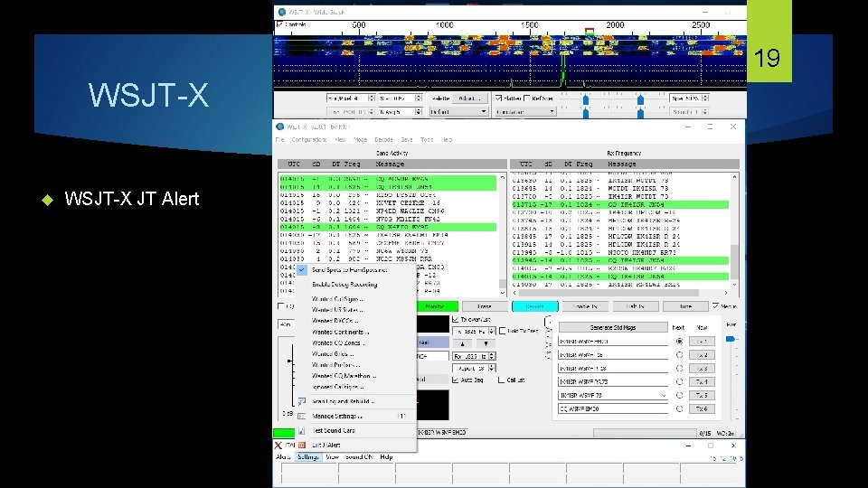Click the lower right blue slider in Wide Graph
868x488 pixels.
[x=640, y=114]
